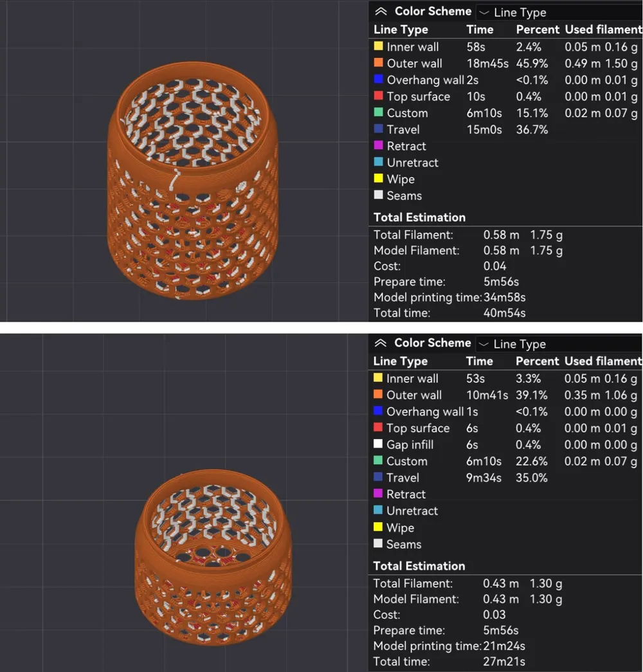
Task: Toggle top Outer wall orange swatch
Action: coord(379,62)
